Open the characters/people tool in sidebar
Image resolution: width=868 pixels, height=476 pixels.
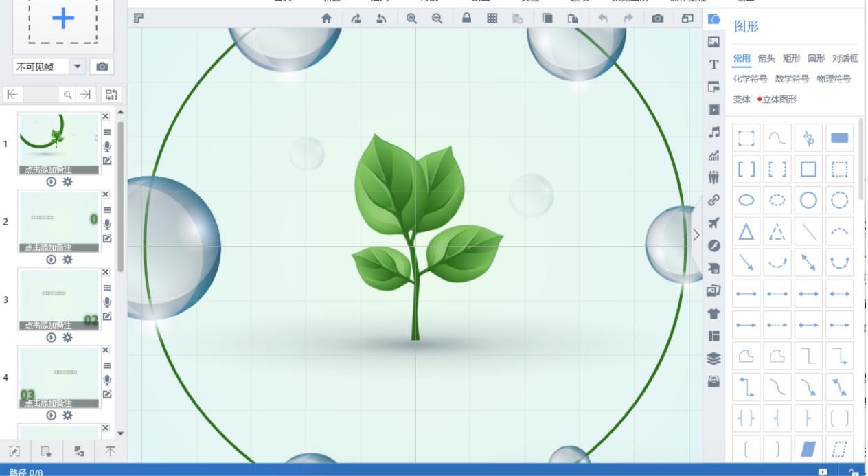pyautogui.click(x=714, y=178)
